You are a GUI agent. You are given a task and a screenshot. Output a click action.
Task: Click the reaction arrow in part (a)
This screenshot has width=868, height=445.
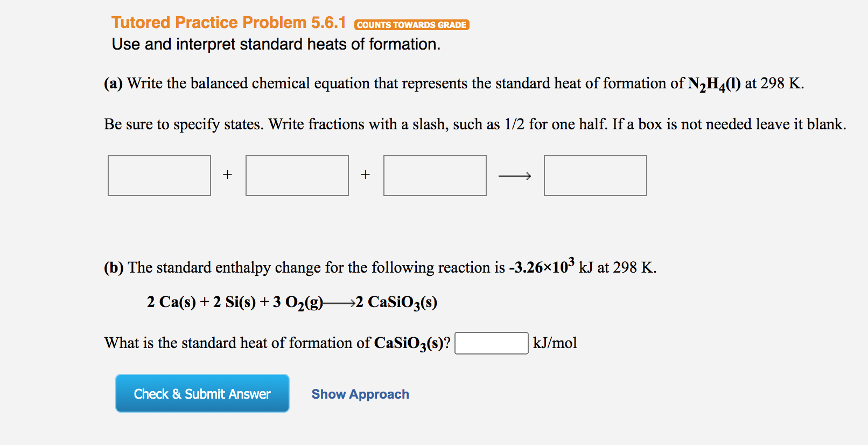click(x=514, y=176)
